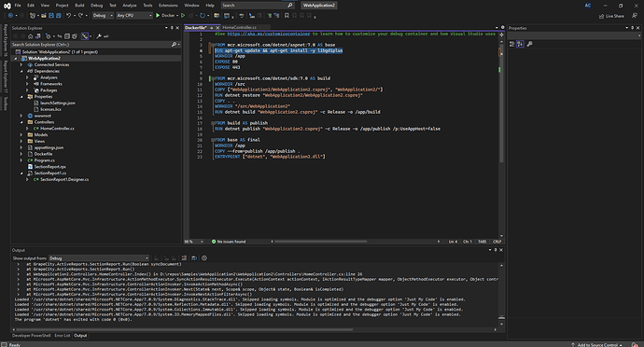The width and height of the screenshot is (644, 347).
Task: Start without debugging outline play icon
Action: [183, 16]
